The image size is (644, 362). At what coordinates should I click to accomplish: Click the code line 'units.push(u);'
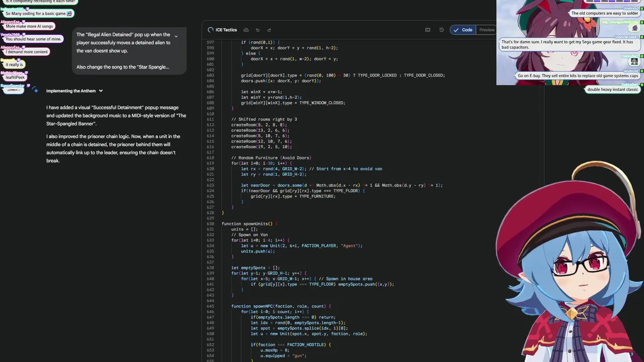258,251
